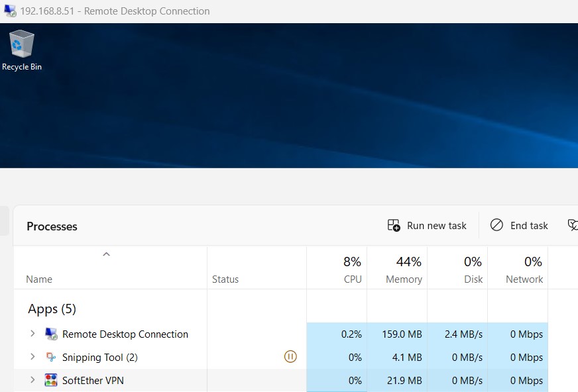Click the SoftEther VPN app icon
The height and width of the screenshot is (392, 578).
(52, 380)
